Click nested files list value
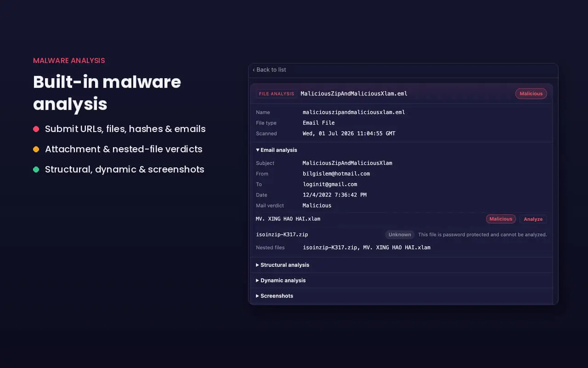Screen dimensions: 588x368 [367, 247]
